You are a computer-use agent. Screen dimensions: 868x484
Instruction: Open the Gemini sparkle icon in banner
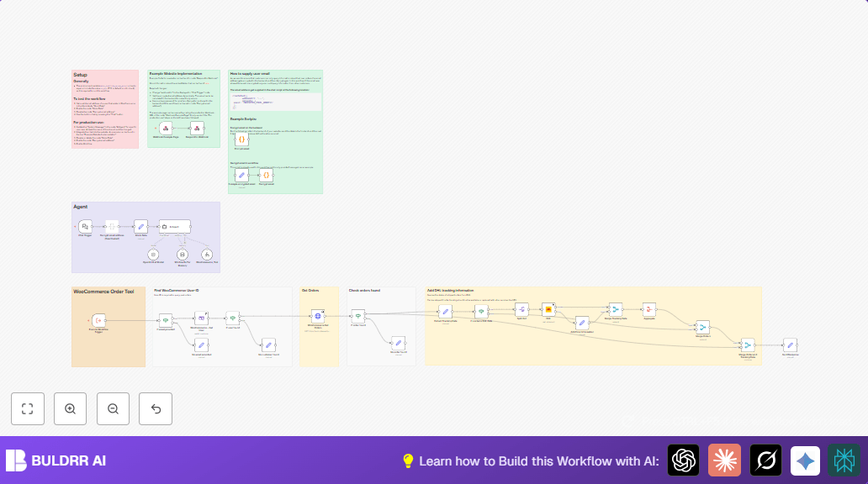806,460
